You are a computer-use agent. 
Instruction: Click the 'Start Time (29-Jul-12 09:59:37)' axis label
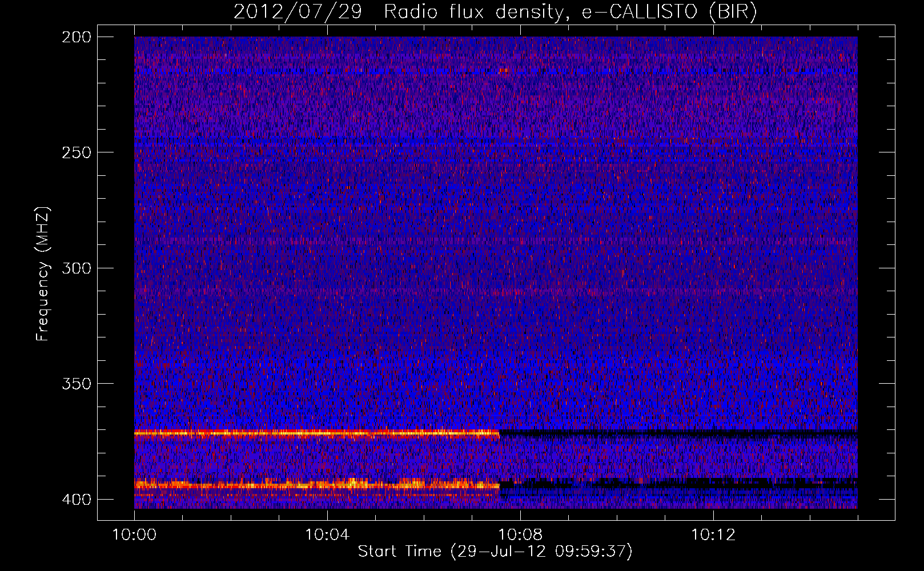point(495,552)
